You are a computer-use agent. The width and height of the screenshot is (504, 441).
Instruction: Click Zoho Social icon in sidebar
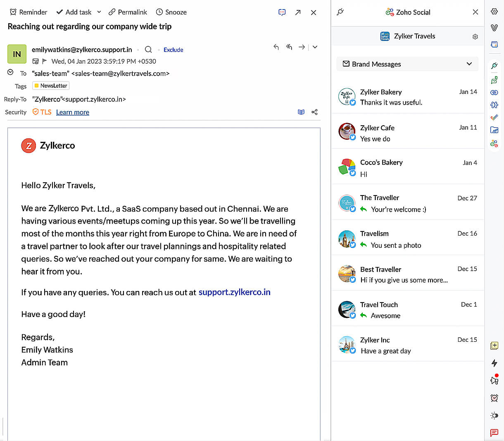coord(494,143)
